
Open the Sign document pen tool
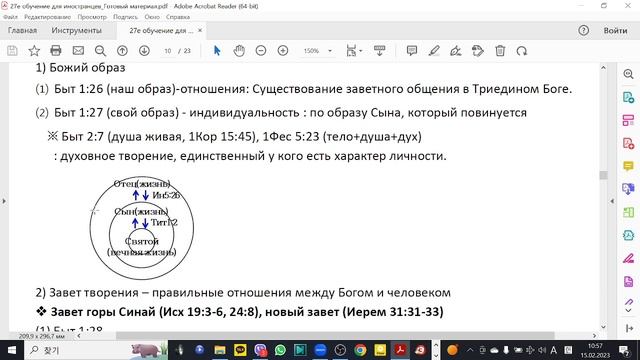(456, 51)
